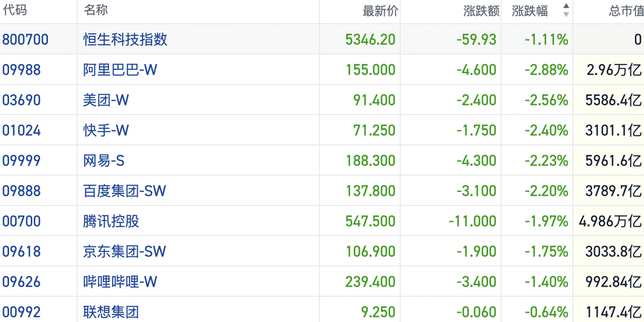Sort by the 代码 column header
This screenshot has height=322, width=644.
click(x=15, y=10)
